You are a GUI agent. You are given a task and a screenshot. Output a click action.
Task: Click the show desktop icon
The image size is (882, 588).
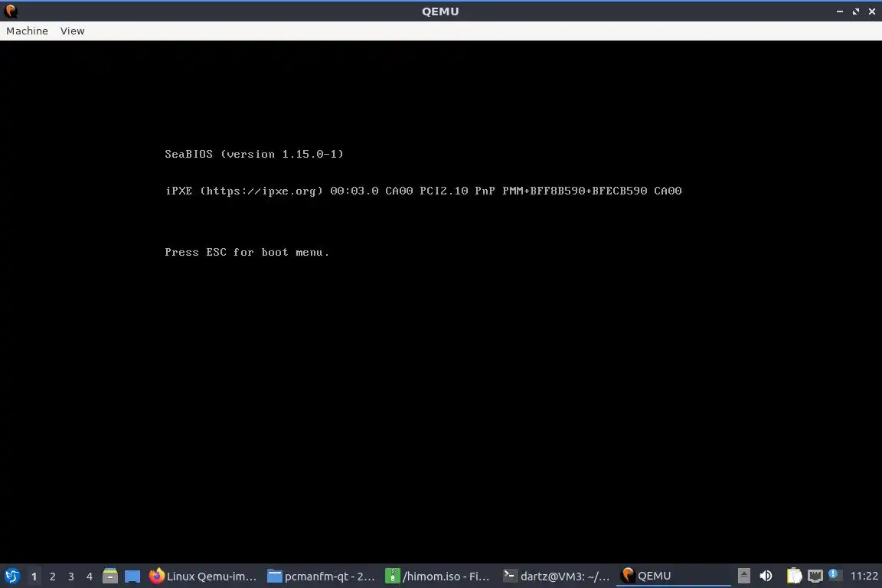click(x=132, y=576)
